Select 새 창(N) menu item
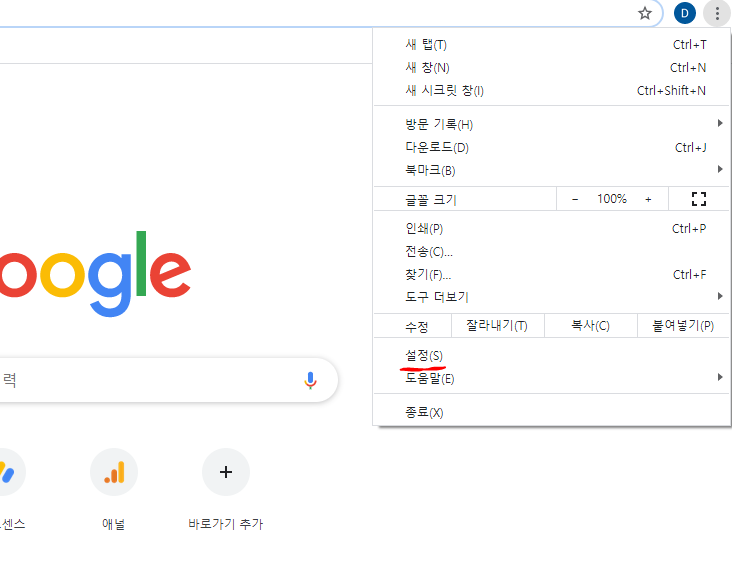This screenshot has width=732, height=581. [551, 68]
